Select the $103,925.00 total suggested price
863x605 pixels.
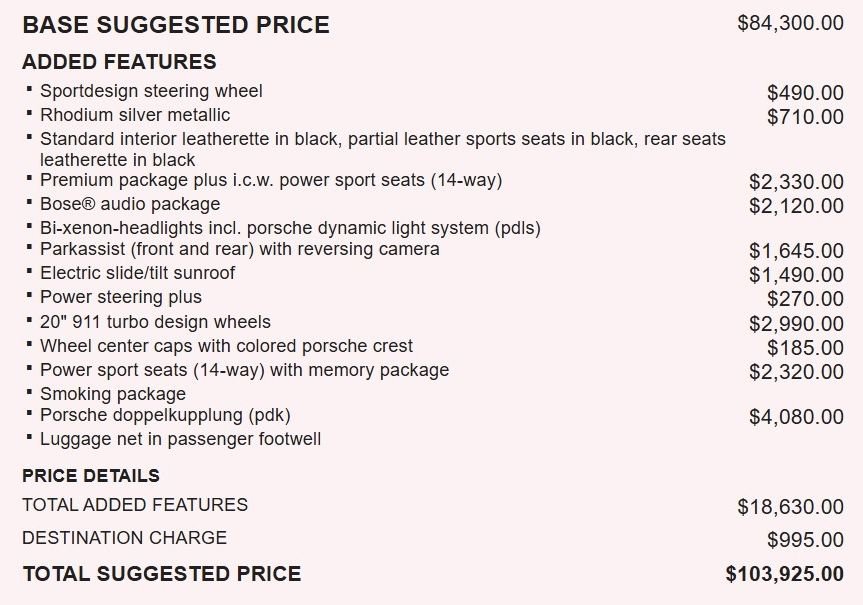tap(785, 574)
